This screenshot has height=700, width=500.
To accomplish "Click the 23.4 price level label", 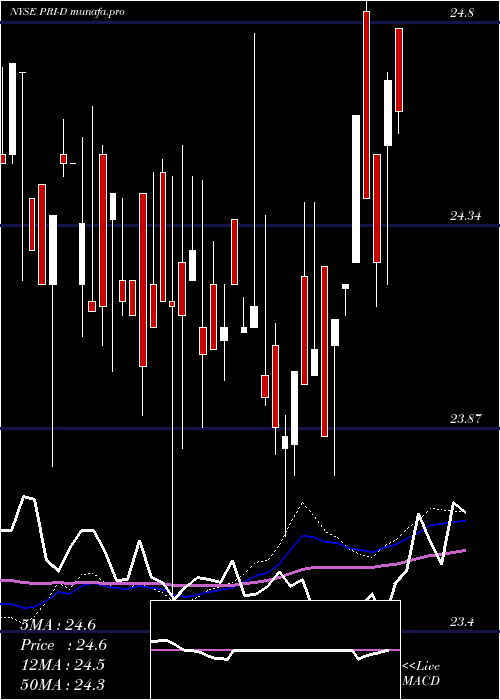I will point(462,622).
